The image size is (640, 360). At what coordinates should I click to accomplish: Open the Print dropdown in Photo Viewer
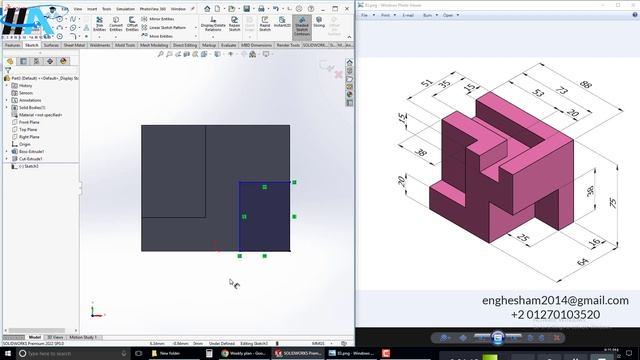point(388,15)
